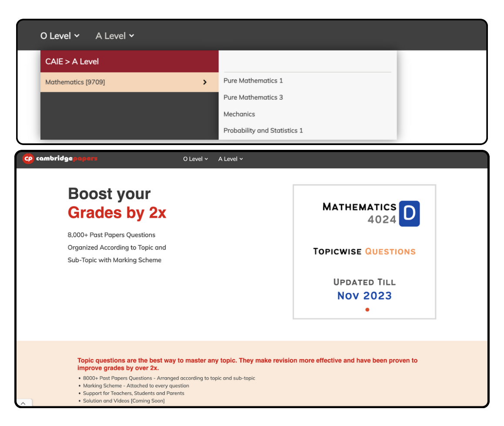Select the Mathematics [9709] subject item
The width and height of the screenshot is (504, 426).
coord(75,82)
